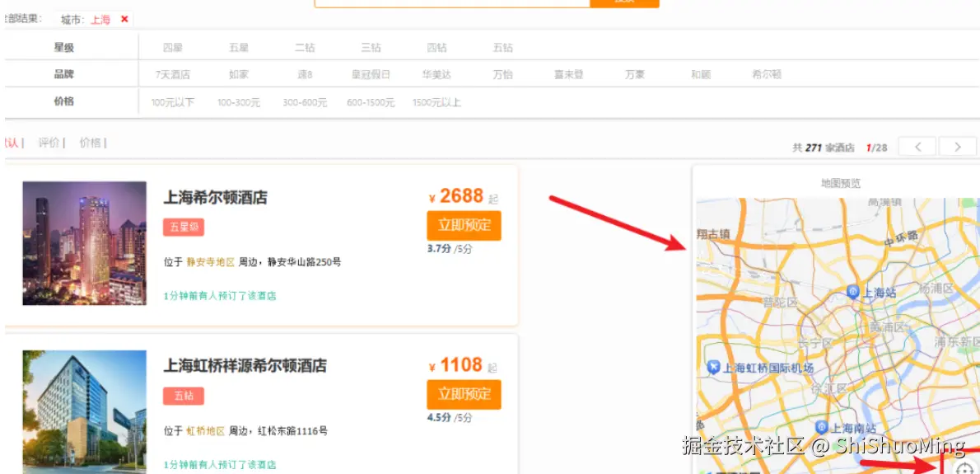Click the 3.7分 rating score

point(440,249)
